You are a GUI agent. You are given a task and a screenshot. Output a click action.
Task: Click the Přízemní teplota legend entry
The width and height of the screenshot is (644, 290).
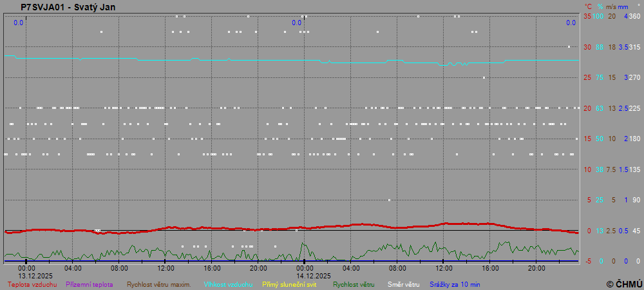(90, 284)
